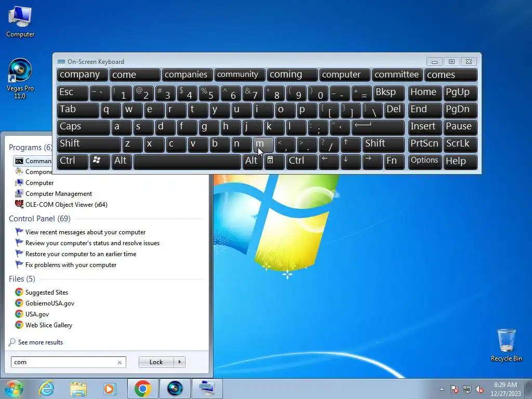Viewport: 532px width, 399px height.
Task: Launch the Vegas Pro 11.0 shortcut
Action: tap(20, 79)
